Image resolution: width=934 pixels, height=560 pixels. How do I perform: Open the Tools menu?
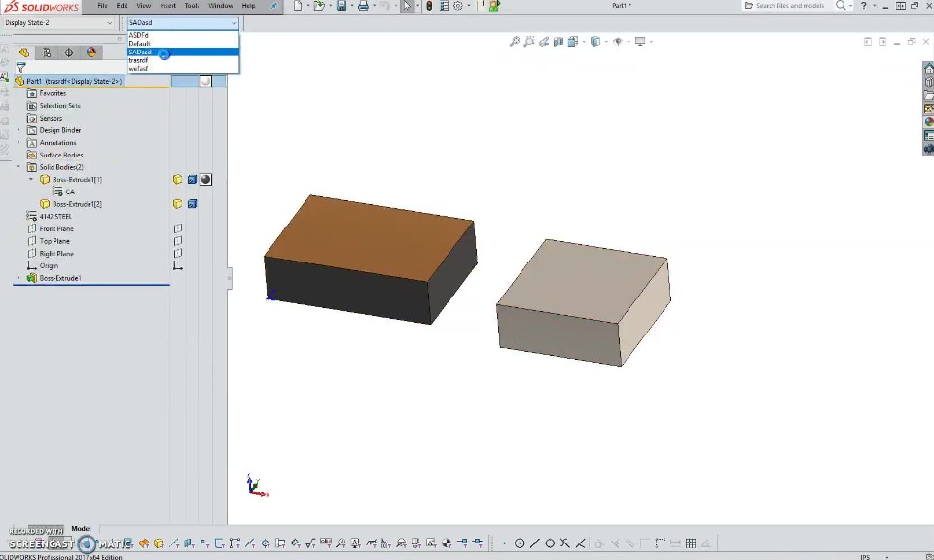(192, 6)
